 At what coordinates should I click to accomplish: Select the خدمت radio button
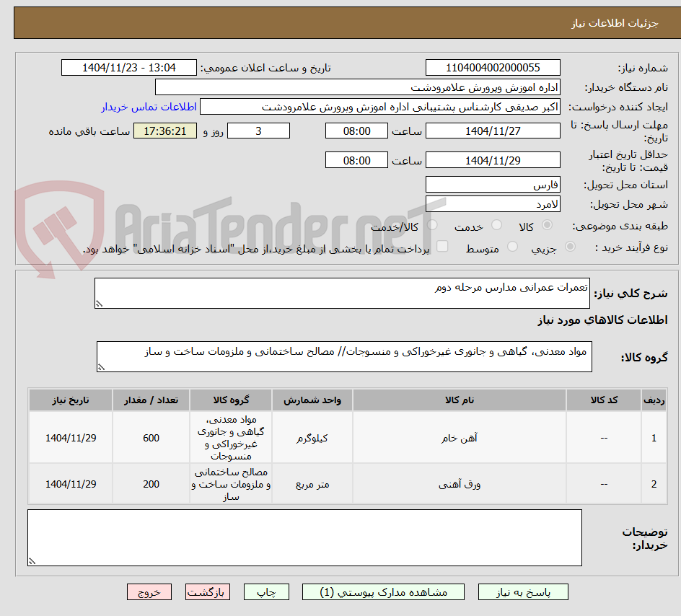click(496, 225)
